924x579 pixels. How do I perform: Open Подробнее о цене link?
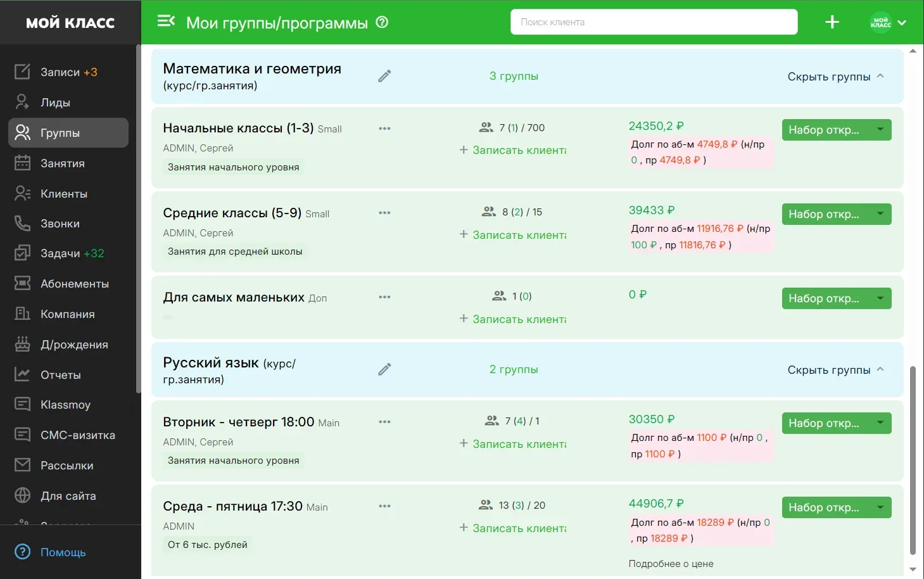(671, 564)
